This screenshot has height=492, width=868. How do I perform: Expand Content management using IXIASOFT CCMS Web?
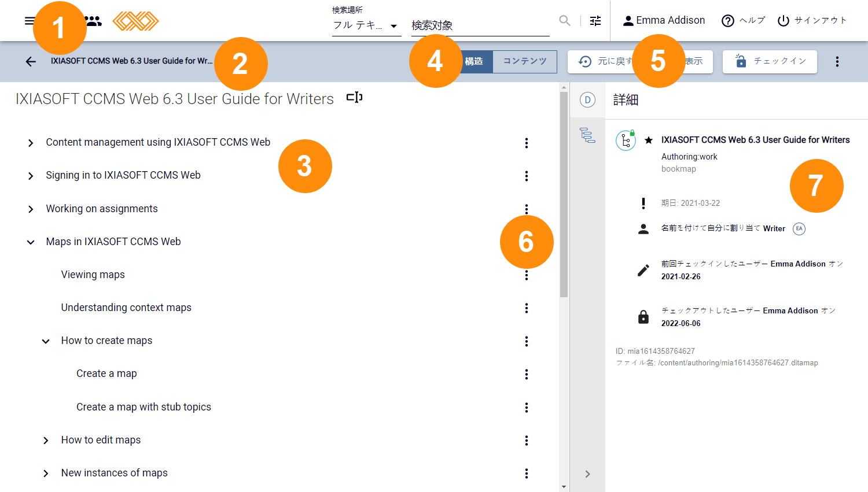tap(31, 143)
